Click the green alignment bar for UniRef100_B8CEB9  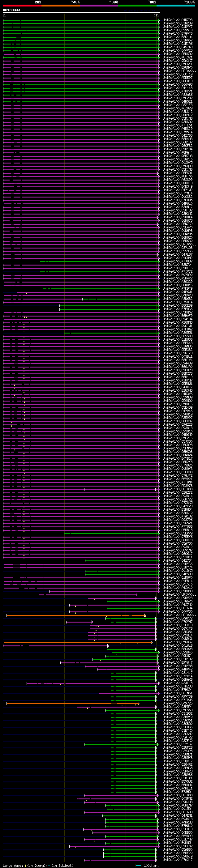(x=109, y=306)
